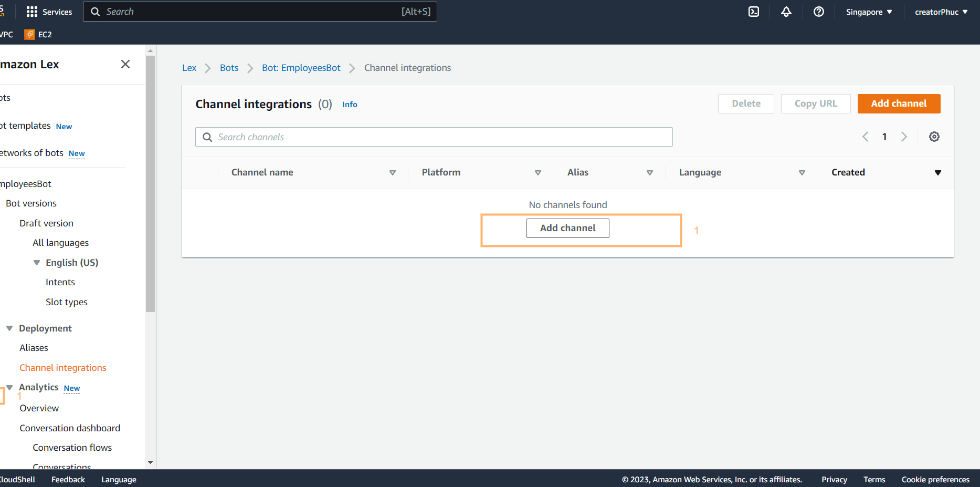Screen dimensions: 980x487
Task: Collapse the Deployment section
Action: (9, 328)
